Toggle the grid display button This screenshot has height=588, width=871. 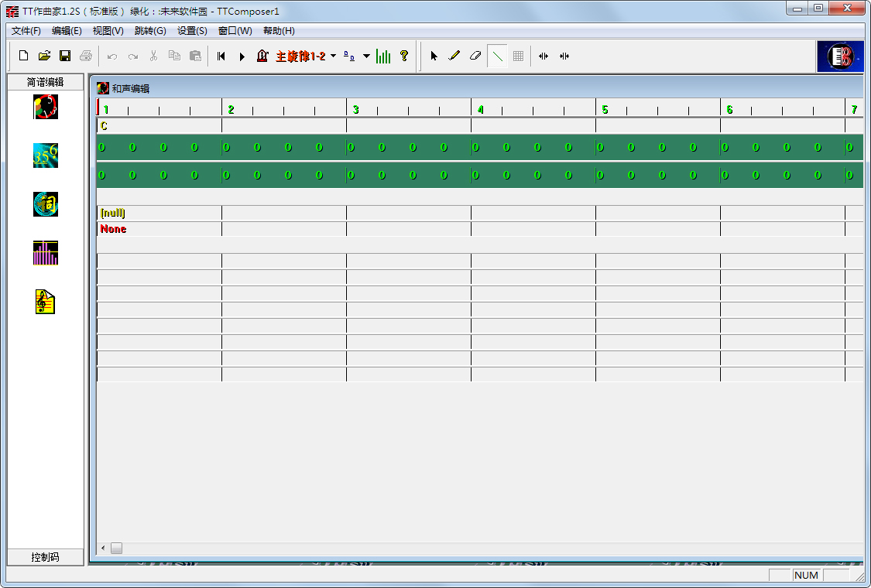point(518,56)
